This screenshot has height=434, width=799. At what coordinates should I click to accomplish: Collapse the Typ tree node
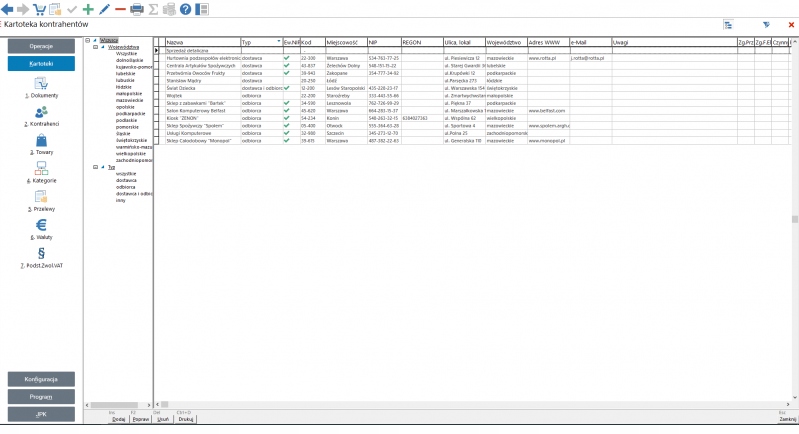click(95, 167)
